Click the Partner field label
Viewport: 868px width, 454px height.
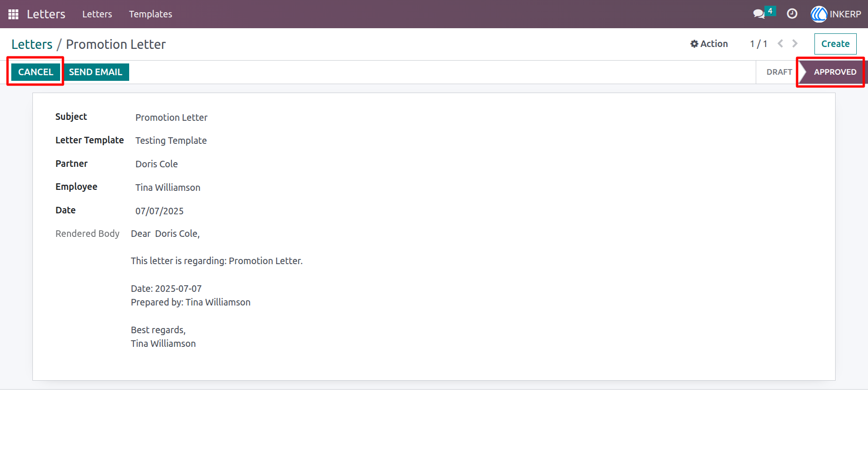(71, 164)
